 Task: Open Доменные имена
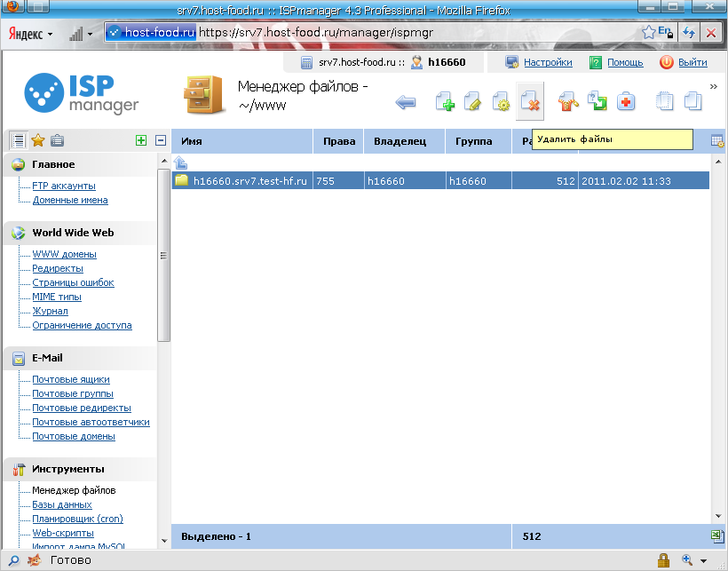[x=70, y=200]
